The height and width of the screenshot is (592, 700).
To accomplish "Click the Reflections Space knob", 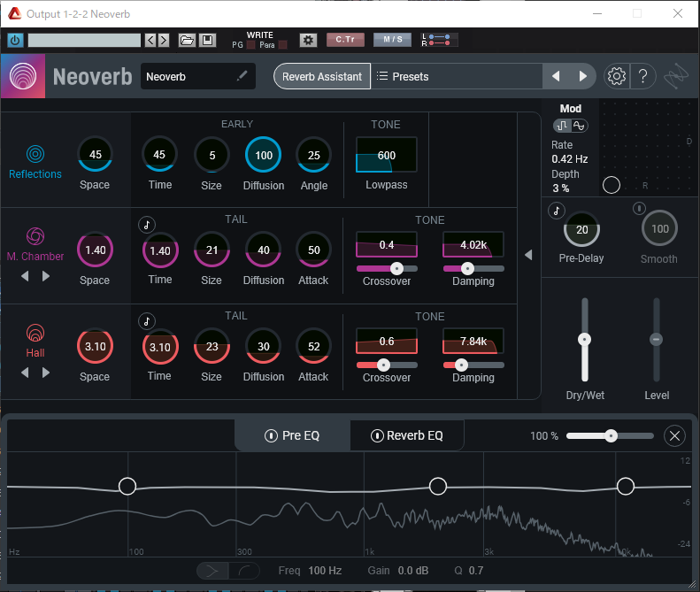I will [95, 155].
